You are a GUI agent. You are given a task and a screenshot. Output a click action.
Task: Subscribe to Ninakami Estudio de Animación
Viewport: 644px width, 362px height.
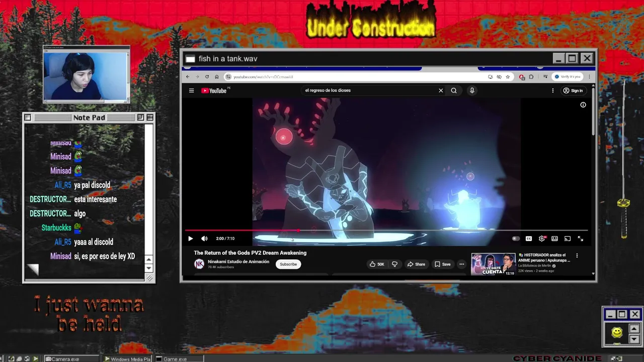288,264
